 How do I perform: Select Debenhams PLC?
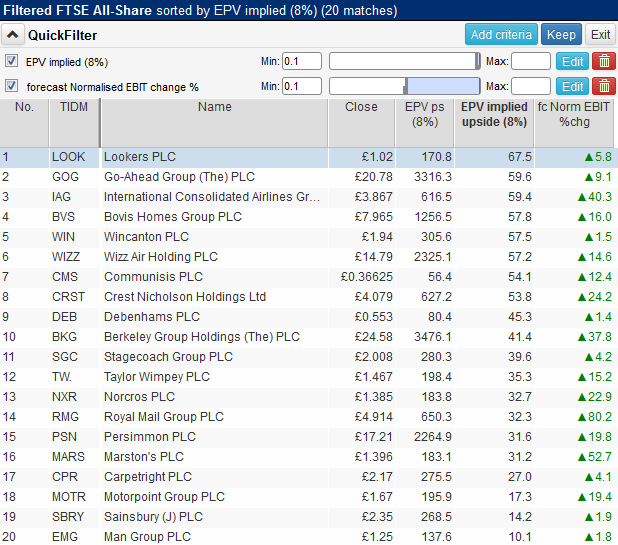tap(307, 317)
